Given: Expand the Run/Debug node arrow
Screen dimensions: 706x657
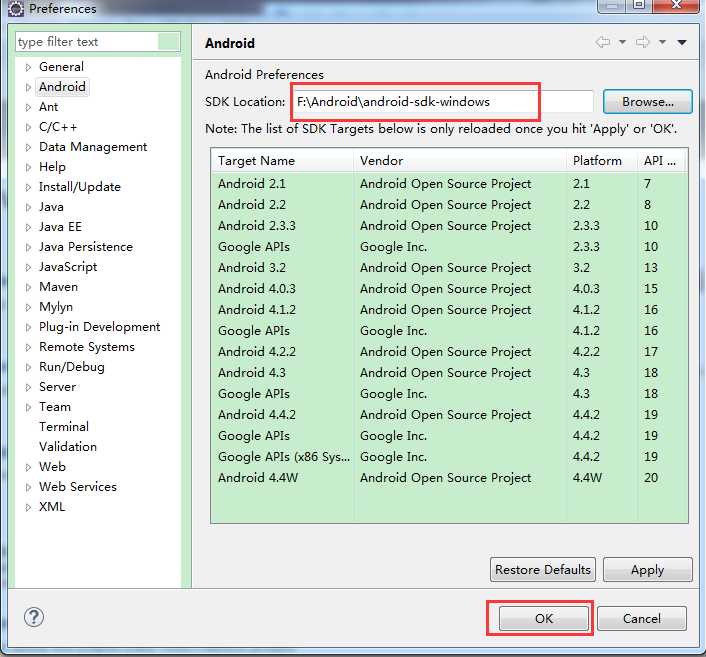Looking at the screenshot, I should [x=28, y=367].
